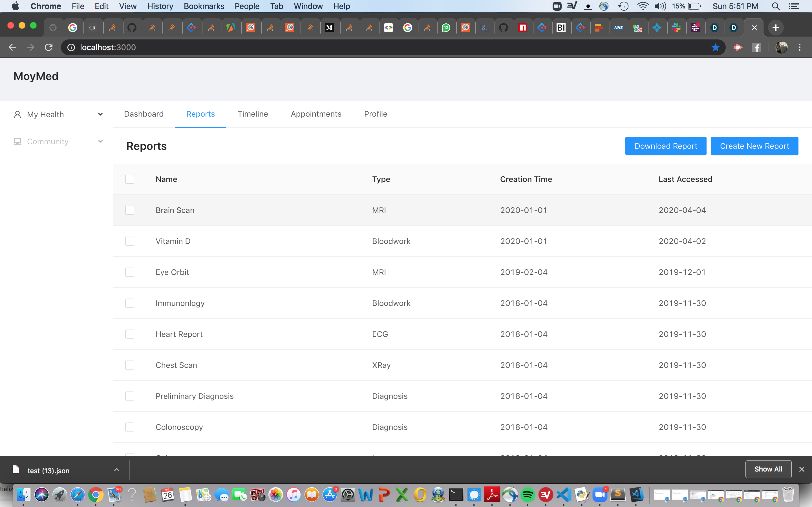The height and width of the screenshot is (507, 812).
Task: Check the Brain Scan row checkbox
Action: point(129,210)
